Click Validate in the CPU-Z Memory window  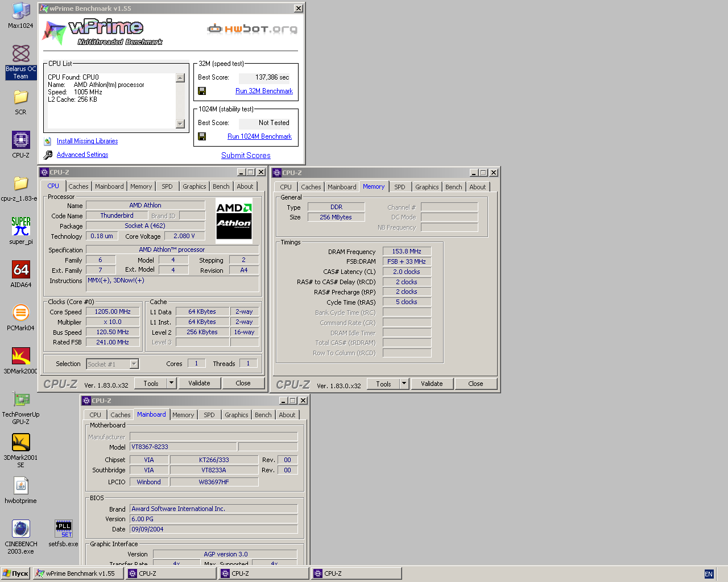coord(432,384)
